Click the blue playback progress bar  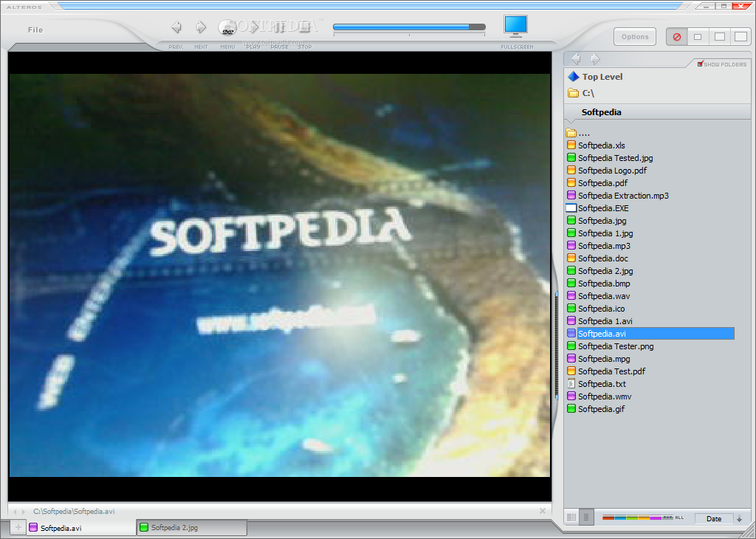[409, 27]
